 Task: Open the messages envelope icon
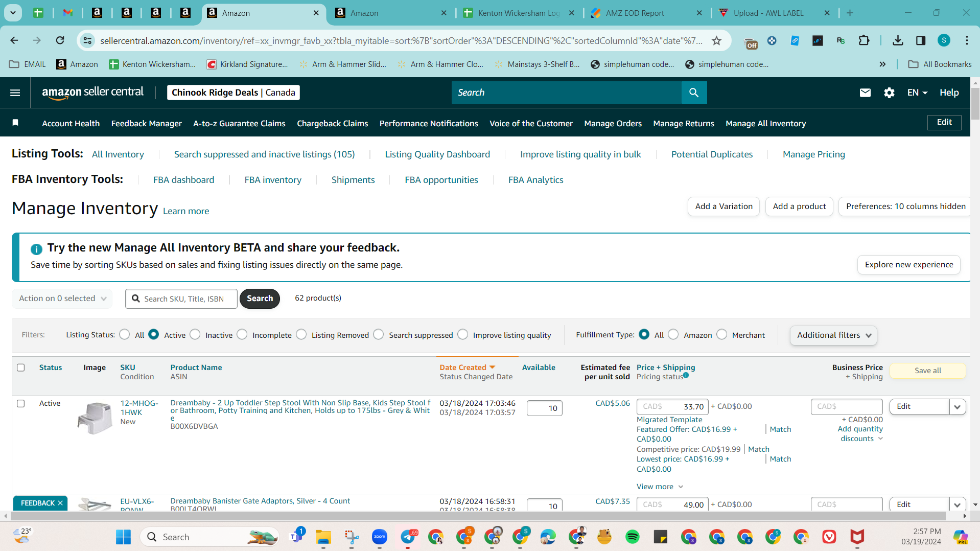tap(865, 93)
